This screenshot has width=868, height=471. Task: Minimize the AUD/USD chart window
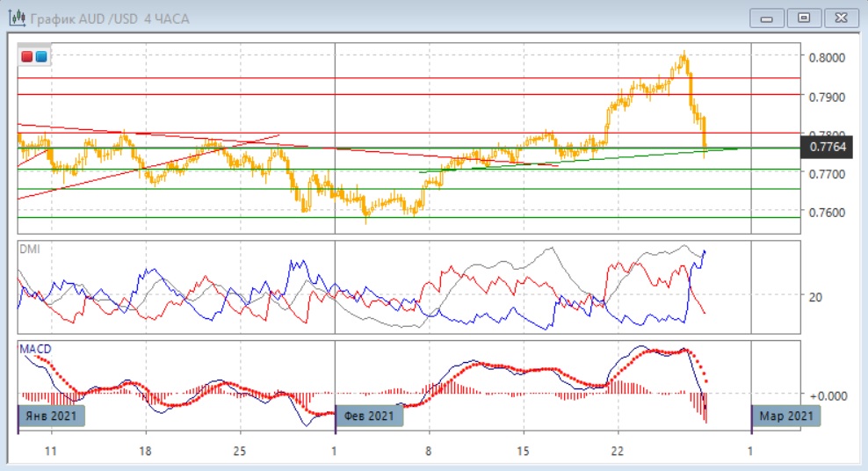coord(767,18)
